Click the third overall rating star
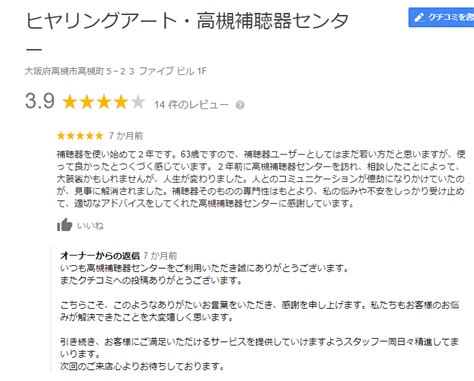474x381 pixels. 104,102
